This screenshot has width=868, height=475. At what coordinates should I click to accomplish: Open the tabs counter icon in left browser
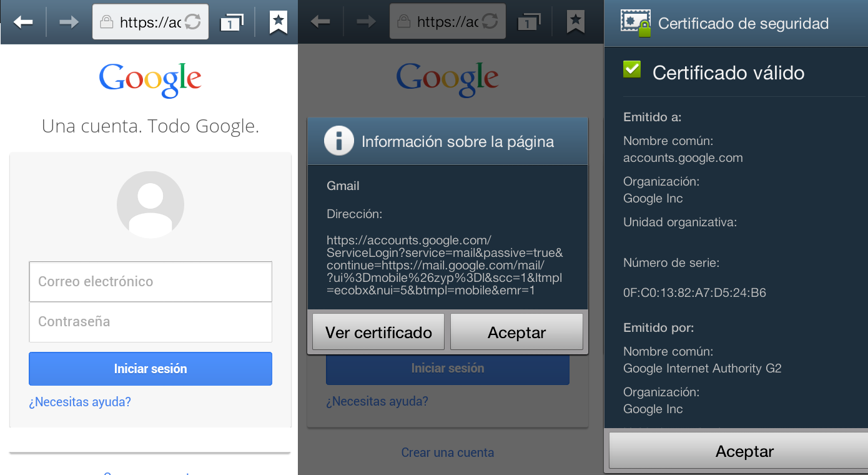click(232, 22)
